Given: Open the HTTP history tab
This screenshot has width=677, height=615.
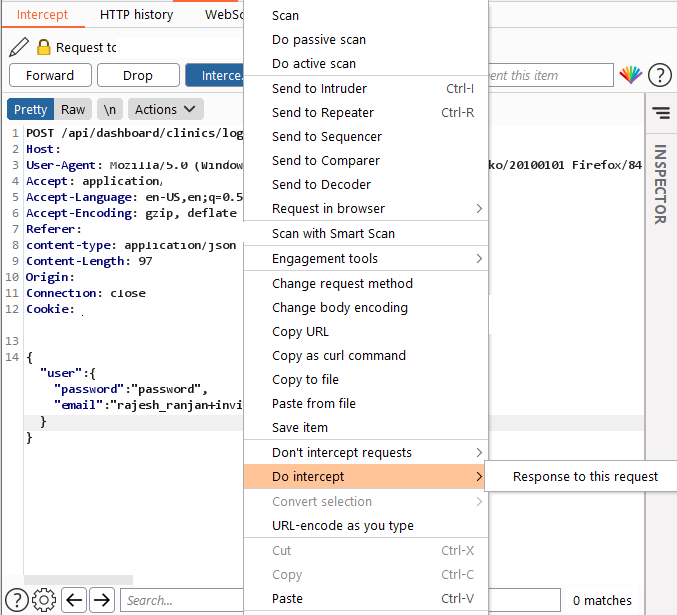Looking at the screenshot, I should [x=136, y=14].
